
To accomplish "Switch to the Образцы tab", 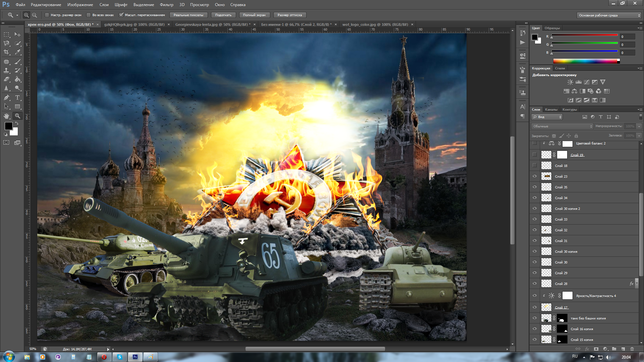I will (552, 28).
